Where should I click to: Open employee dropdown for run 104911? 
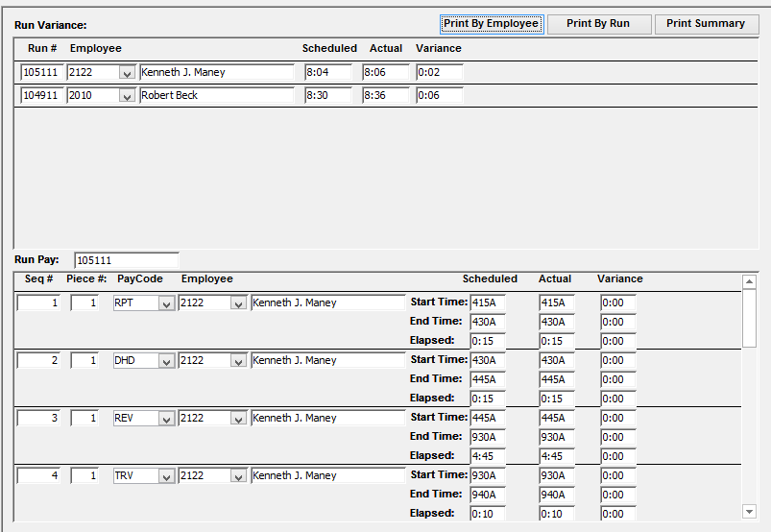click(x=127, y=96)
